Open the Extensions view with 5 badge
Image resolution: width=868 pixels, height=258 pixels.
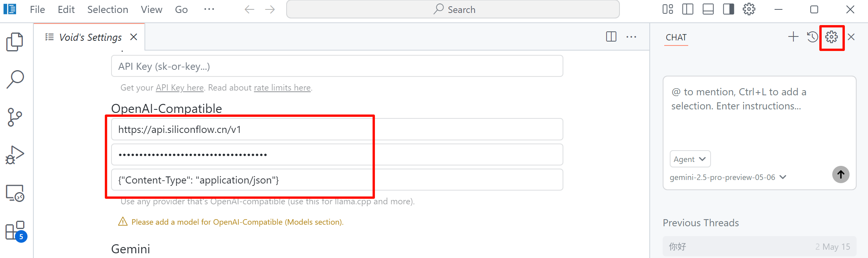[x=16, y=231]
